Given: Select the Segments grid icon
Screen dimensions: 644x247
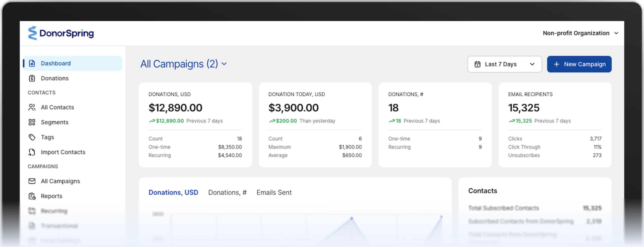Looking at the screenshot, I should (x=32, y=122).
